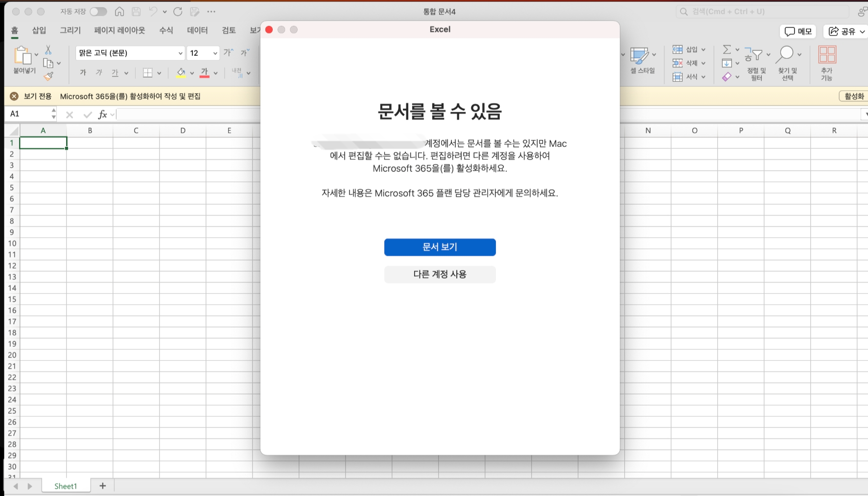868x496 pixels.
Task: Click Use Another Account (다른 계정 사용) button
Action: tap(440, 275)
